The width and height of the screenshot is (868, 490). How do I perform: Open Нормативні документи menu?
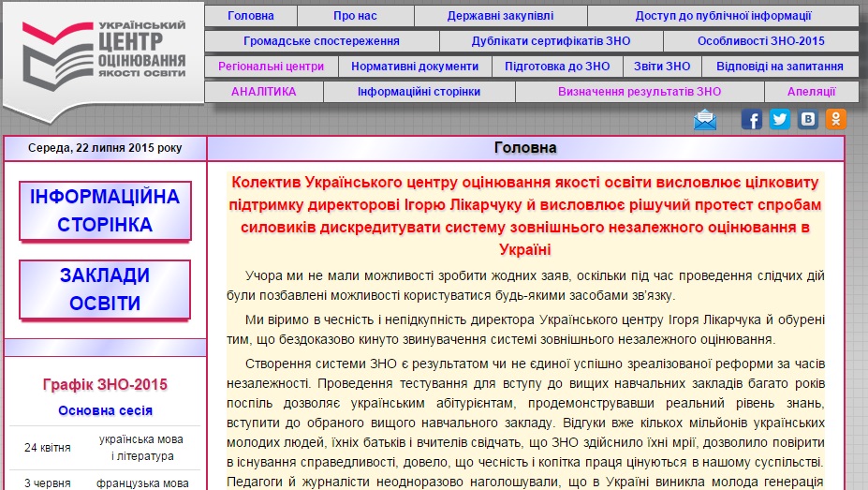(415, 67)
